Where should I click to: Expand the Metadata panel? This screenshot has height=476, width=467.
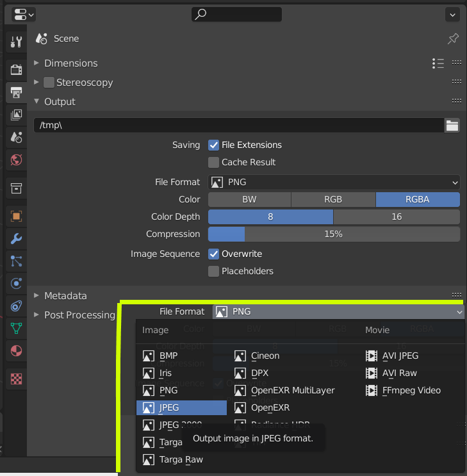(x=65, y=296)
